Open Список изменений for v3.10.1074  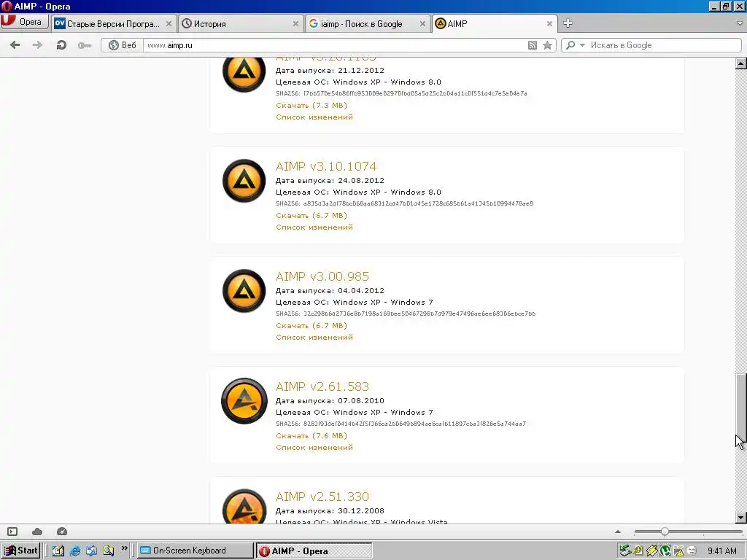tap(314, 227)
